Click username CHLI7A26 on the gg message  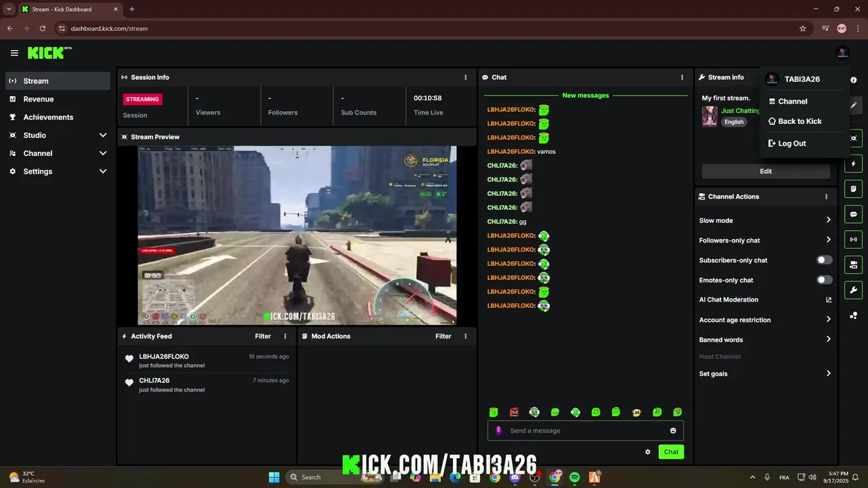point(502,222)
